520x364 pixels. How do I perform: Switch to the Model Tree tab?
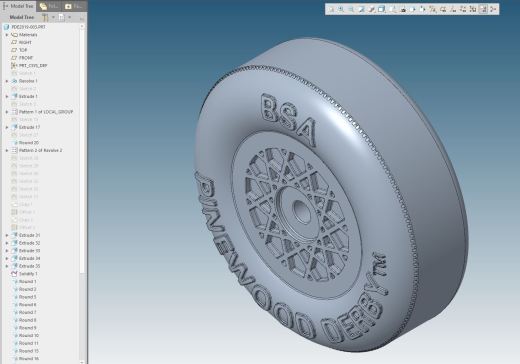(18, 6)
